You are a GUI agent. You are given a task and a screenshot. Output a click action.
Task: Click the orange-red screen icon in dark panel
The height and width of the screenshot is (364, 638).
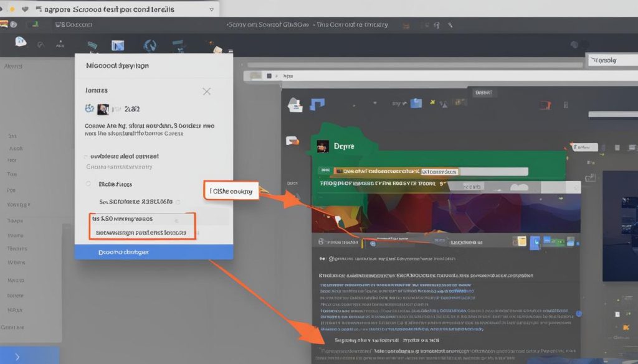click(545, 105)
